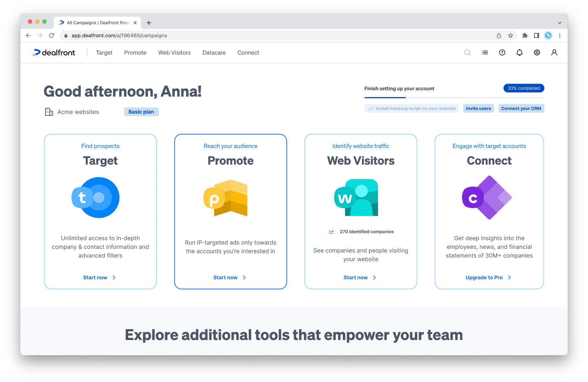
Task: Open browser extensions puzzle icon
Action: tap(525, 35)
